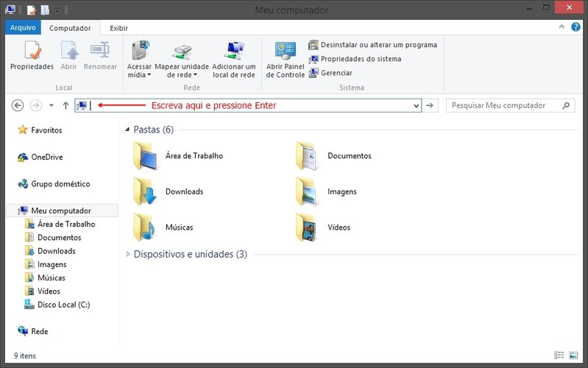Select Meu computador in the navigation pane
588x368 pixels.
(x=62, y=210)
